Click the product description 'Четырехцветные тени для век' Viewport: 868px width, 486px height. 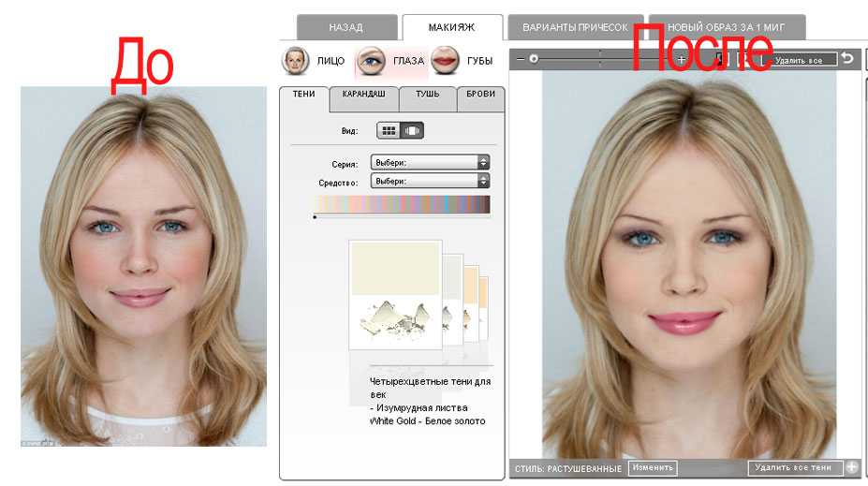click(430, 388)
